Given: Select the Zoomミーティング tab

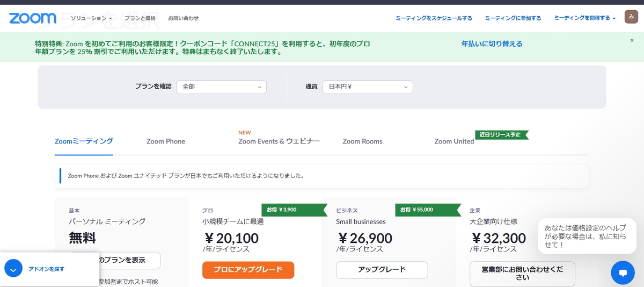Looking at the screenshot, I should (x=84, y=141).
